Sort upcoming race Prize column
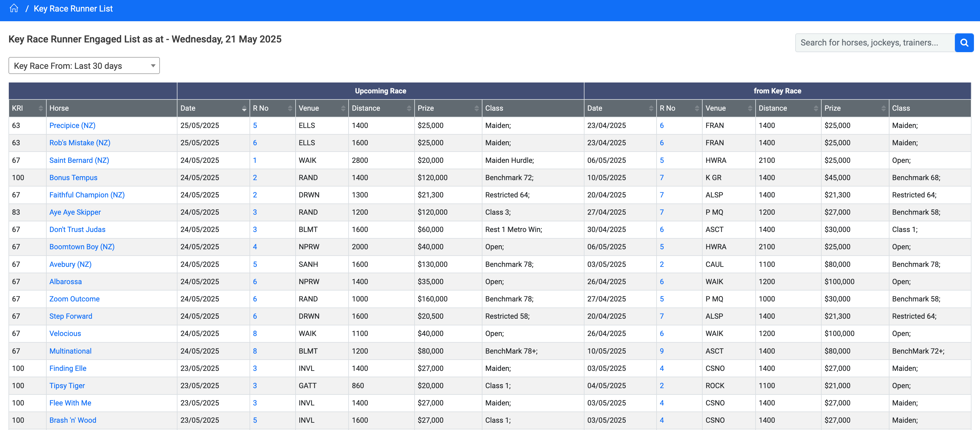Viewport: 980px width, 430px height. tap(476, 109)
